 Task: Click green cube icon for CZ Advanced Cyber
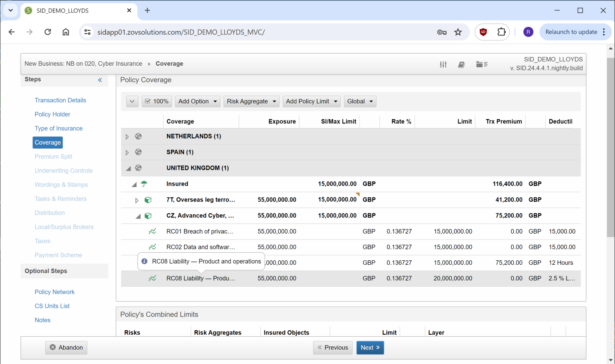pyautogui.click(x=148, y=216)
